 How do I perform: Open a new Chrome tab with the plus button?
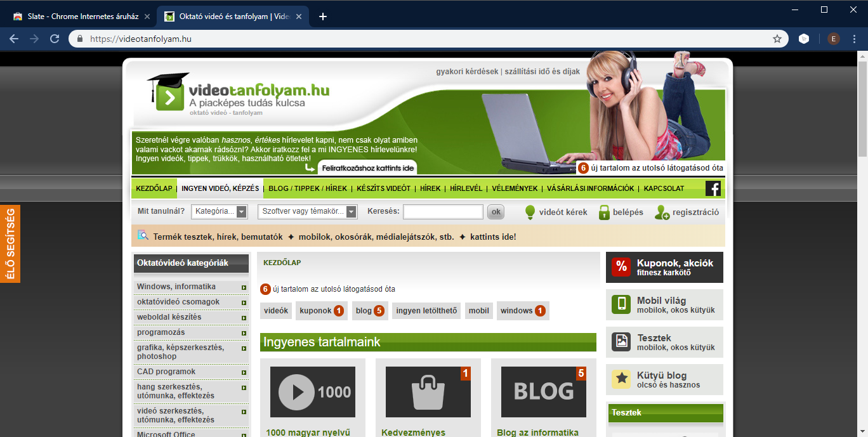pos(323,16)
